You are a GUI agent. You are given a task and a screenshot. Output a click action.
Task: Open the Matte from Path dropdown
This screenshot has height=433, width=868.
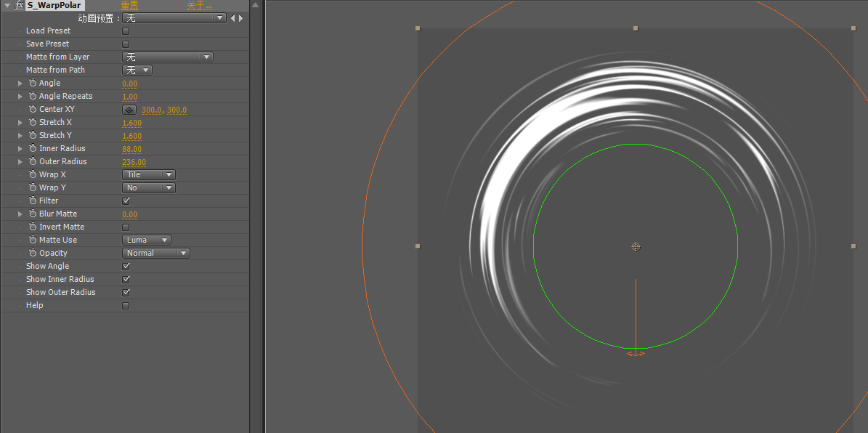pyautogui.click(x=137, y=70)
